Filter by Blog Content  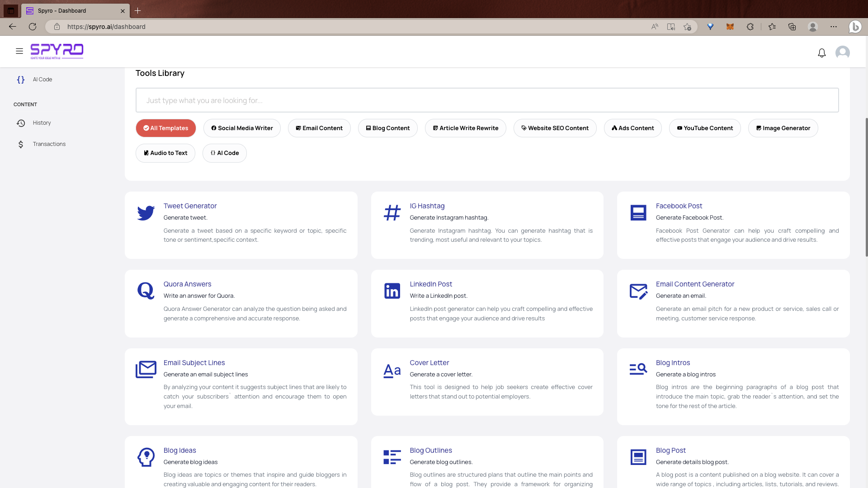(388, 128)
